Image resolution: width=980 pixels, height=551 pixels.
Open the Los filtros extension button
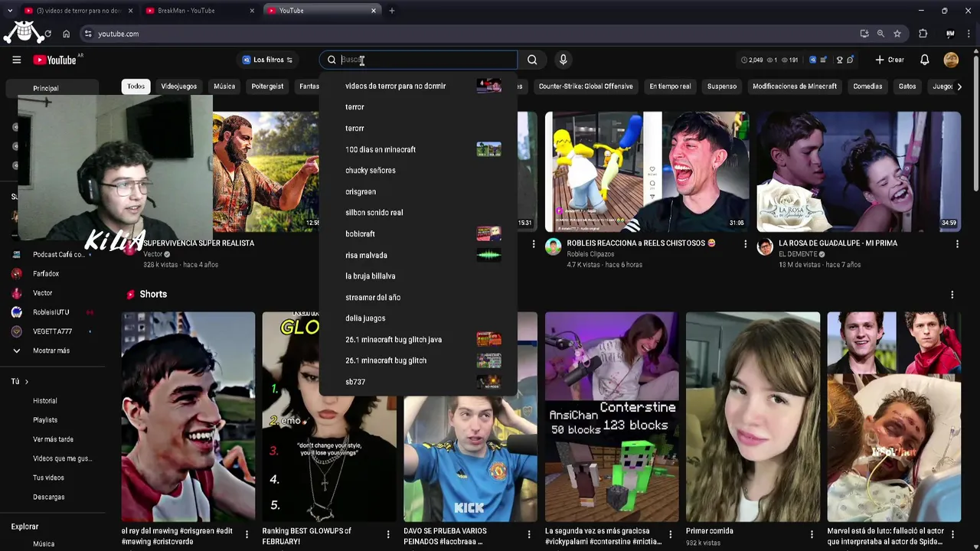(x=267, y=60)
